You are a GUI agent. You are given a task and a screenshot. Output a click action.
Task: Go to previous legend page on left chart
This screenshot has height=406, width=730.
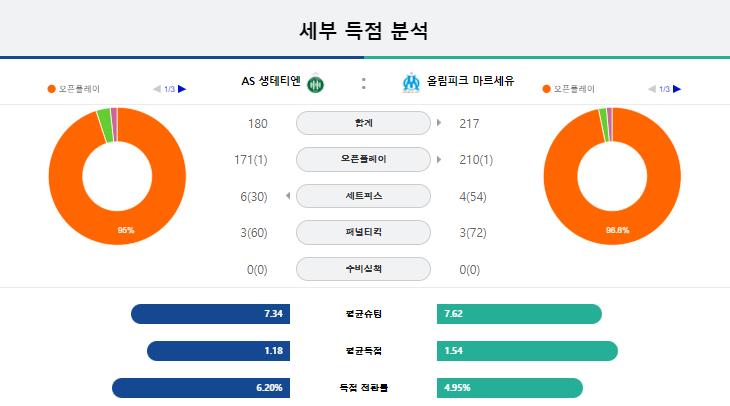pyautogui.click(x=157, y=89)
